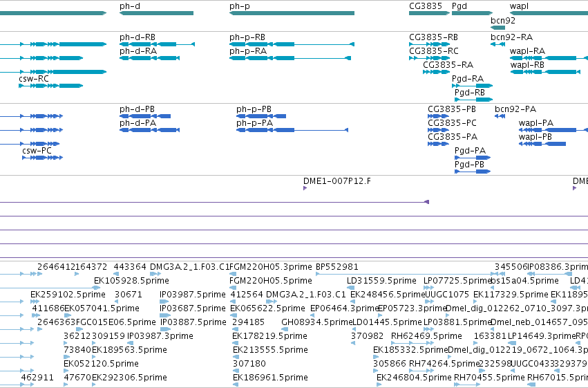Click the ph-d-PA CDS label
Screen dimensions: 588x388
[x=137, y=123]
